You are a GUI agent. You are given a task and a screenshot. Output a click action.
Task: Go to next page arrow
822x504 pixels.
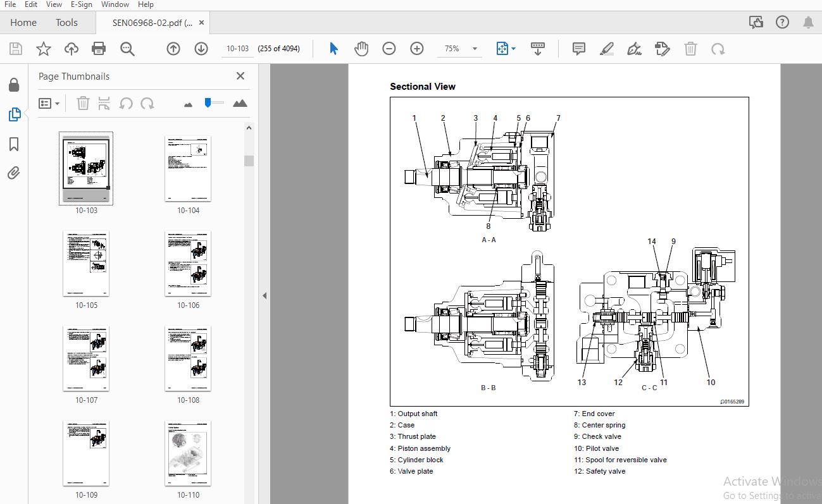[x=201, y=49]
